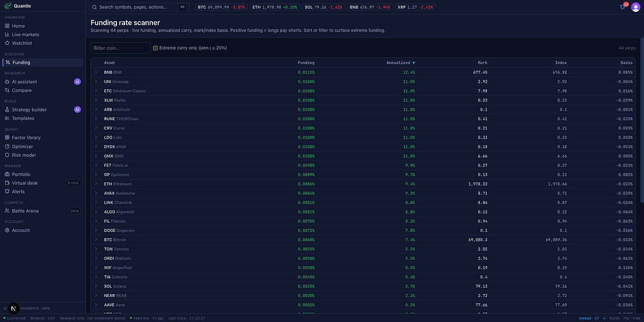Expand the DOGE Dogecoin row chevron
This screenshot has width=644, height=322.
96,230
